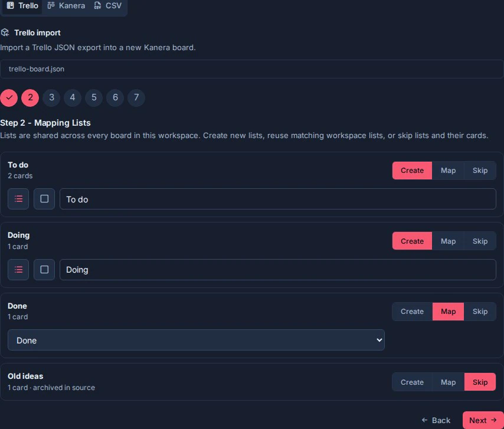Image resolution: width=504 pixels, height=429 pixels.
Task: Open the Done workspace list dropdown
Action: coord(196,340)
